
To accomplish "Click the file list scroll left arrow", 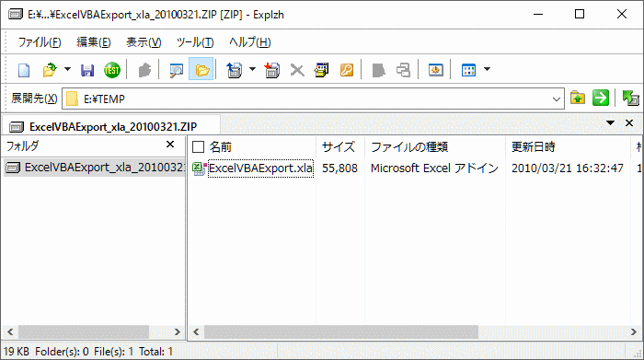I will [196, 332].
